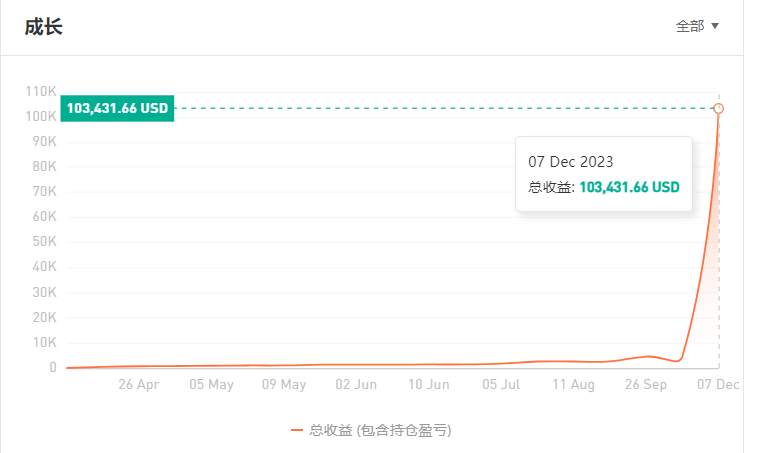The width and height of the screenshot is (768, 453).
Task: Click the dropdown arrow next to 全部
Action: pyautogui.click(x=715, y=26)
